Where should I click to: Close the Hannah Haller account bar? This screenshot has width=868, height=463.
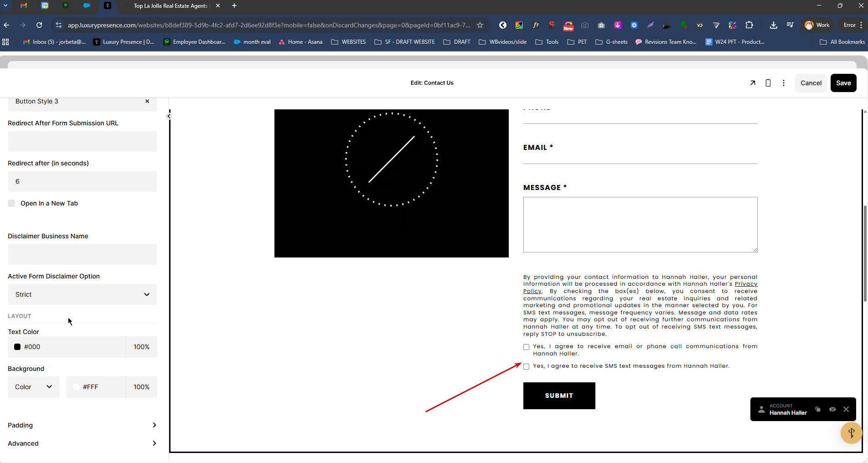846,409
